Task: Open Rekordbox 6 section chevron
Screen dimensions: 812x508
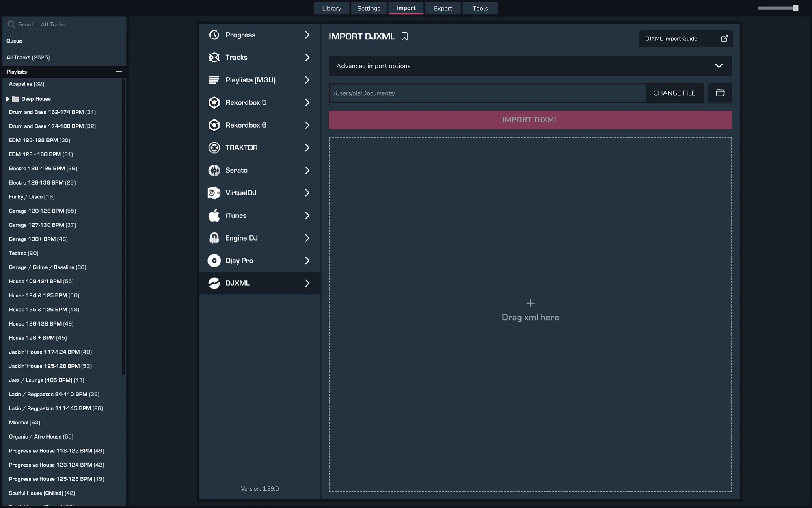Action: [x=307, y=125]
